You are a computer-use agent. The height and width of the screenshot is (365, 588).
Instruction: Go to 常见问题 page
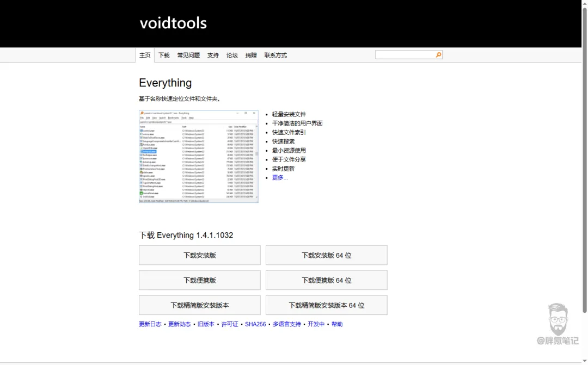188,55
